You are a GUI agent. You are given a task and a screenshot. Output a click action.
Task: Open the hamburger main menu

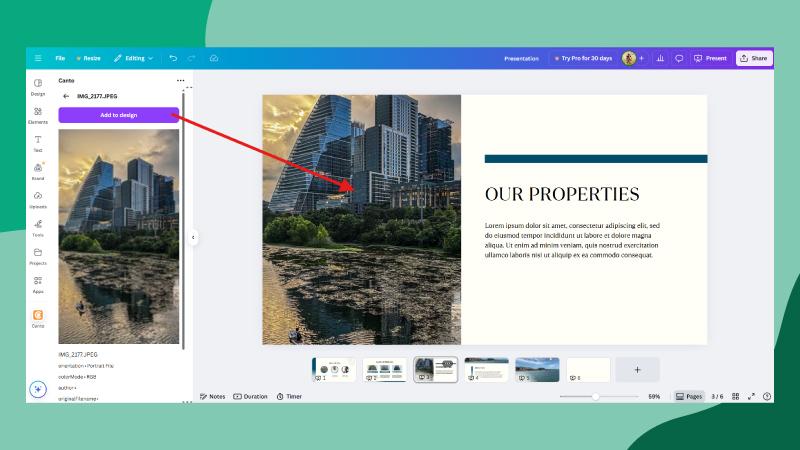pyautogui.click(x=38, y=58)
